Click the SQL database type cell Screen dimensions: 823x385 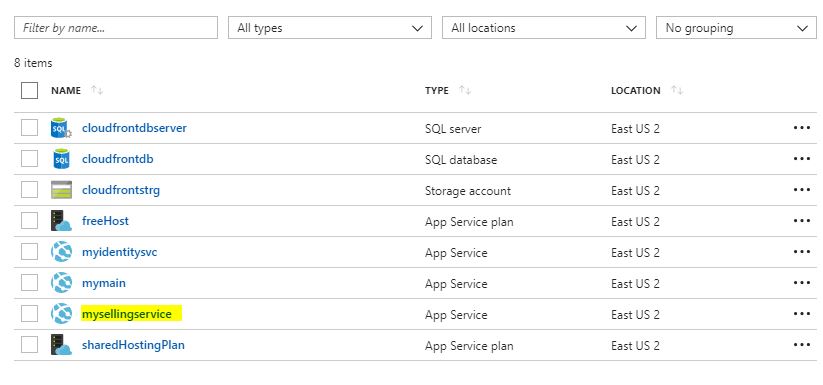[461, 159]
